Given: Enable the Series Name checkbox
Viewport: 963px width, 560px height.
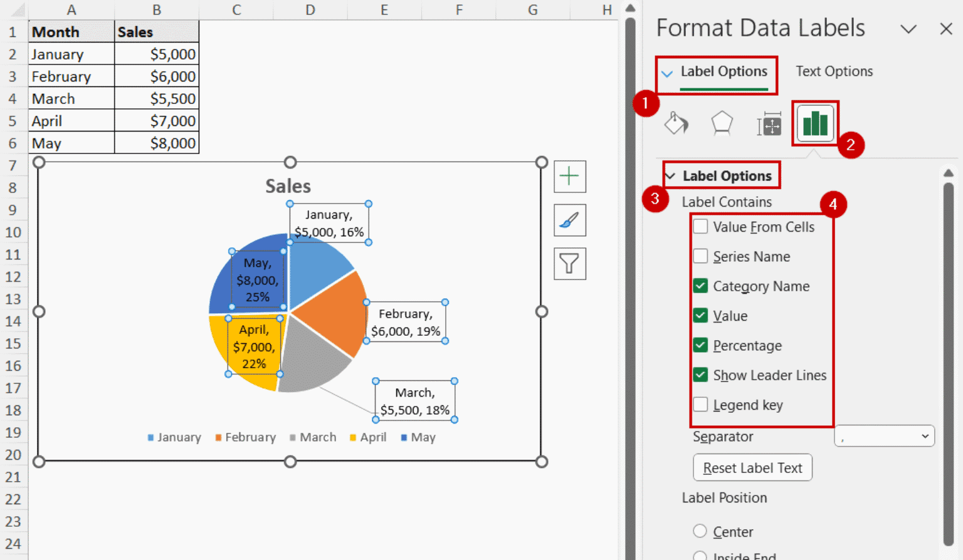Looking at the screenshot, I should tap(700, 256).
